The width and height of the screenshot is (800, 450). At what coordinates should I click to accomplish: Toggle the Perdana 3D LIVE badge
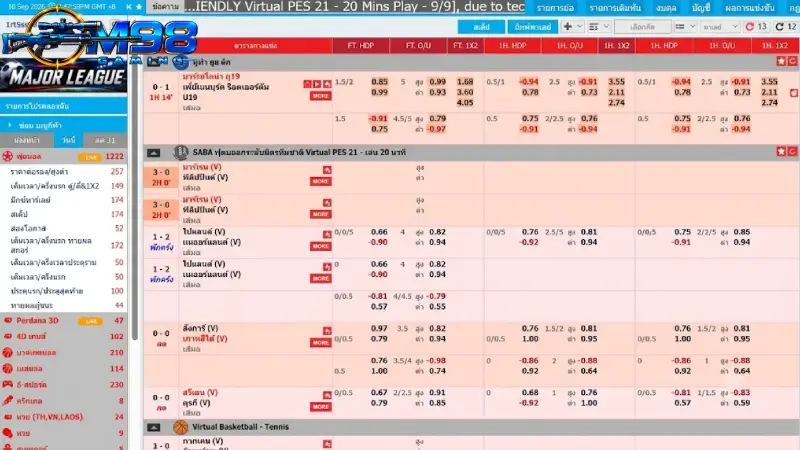(x=91, y=321)
